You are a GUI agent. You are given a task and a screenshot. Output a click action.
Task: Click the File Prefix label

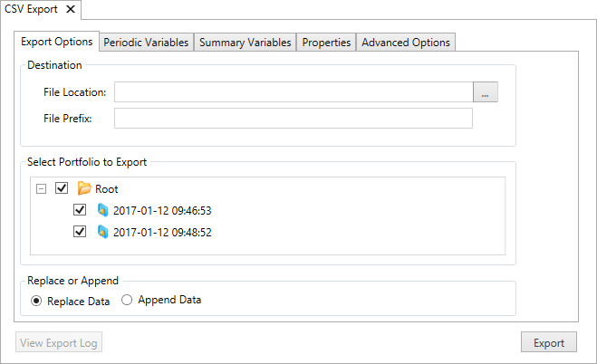pyautogui.click(x=67, y=119)
